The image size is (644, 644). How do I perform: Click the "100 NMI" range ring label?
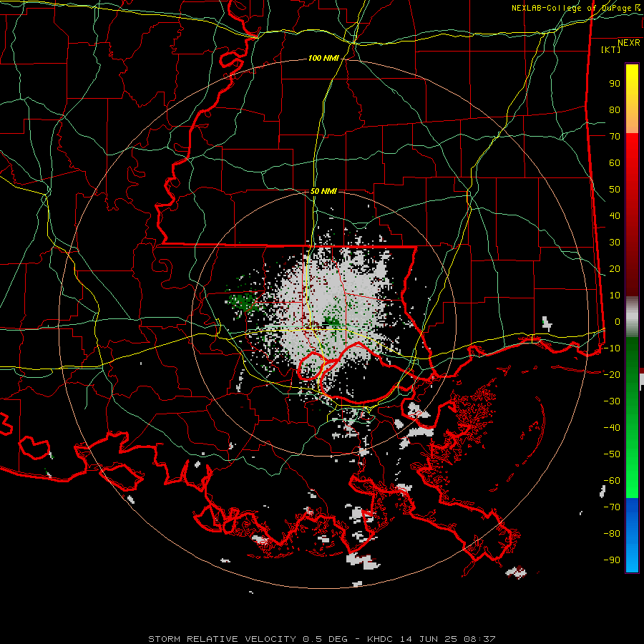(x=323, y=59)
